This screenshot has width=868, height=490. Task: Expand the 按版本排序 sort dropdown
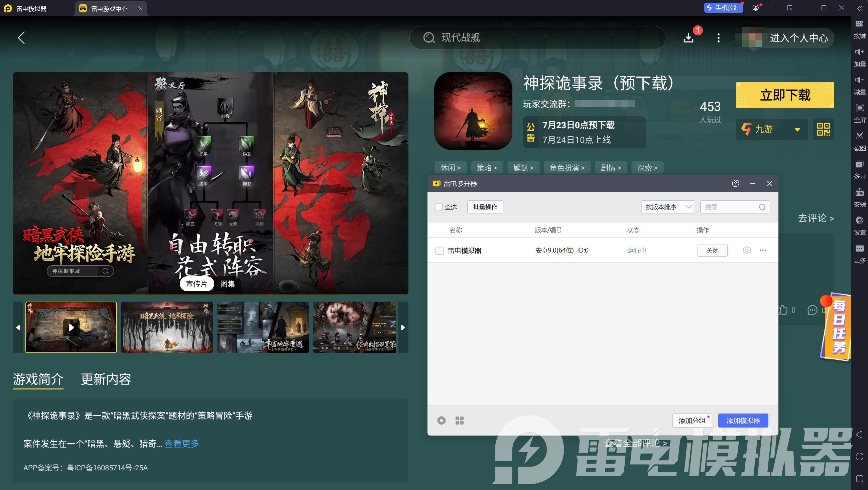(x=667, y=207)
